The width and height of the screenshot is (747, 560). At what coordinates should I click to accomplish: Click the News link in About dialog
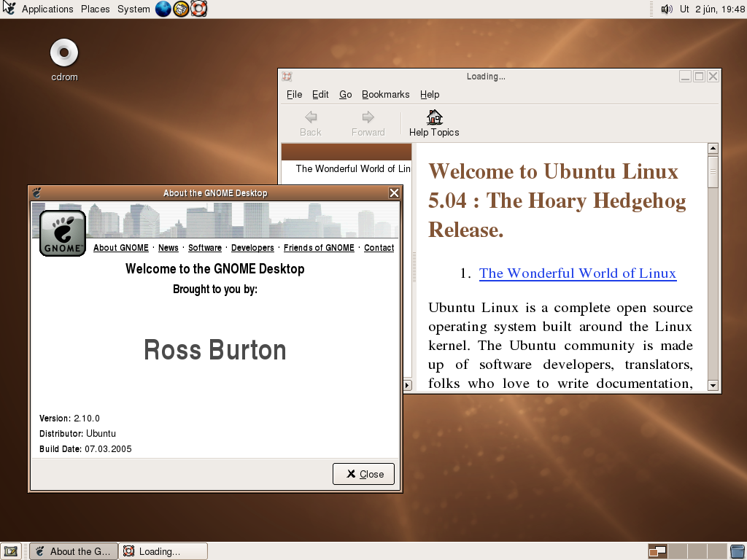169,248
